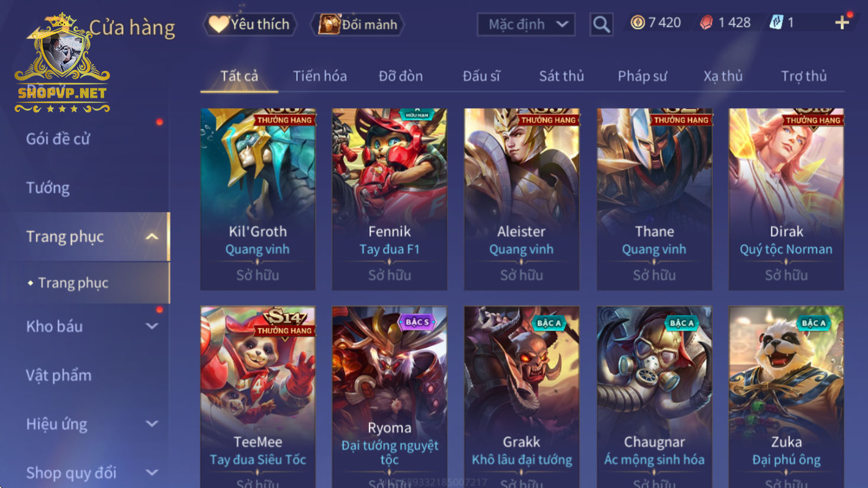The width and height of the screenshot is (868, 488).
Task: Click the gold coin balance icon
Action: click(637, 23)
